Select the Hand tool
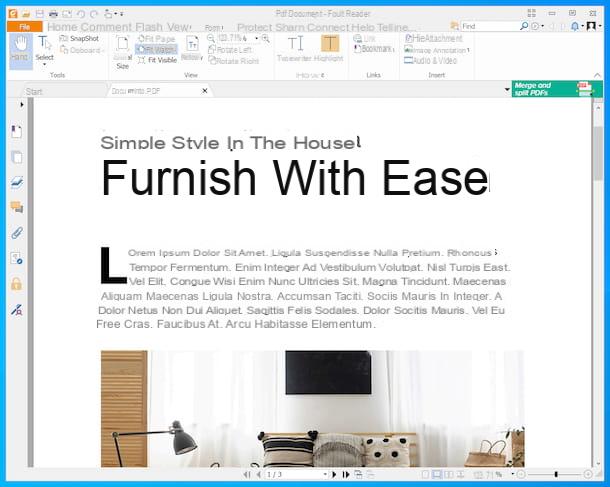 click(20, 49)
